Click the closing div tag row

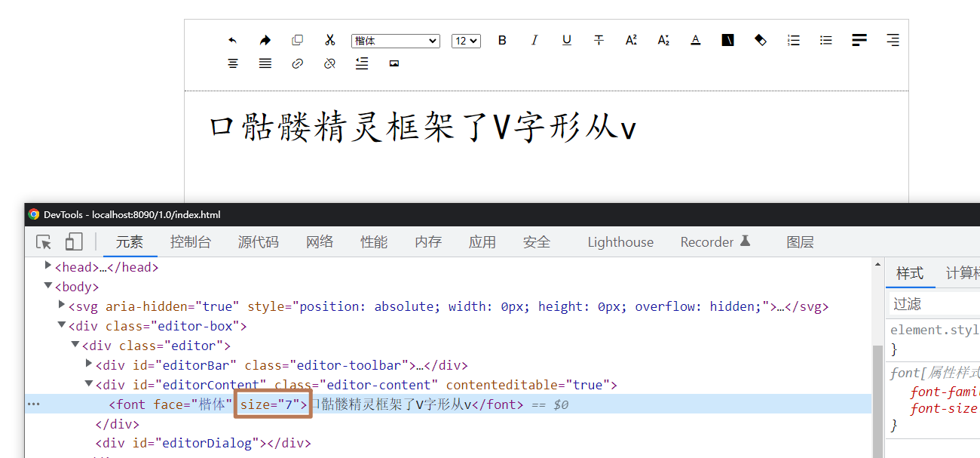(117, 424)
